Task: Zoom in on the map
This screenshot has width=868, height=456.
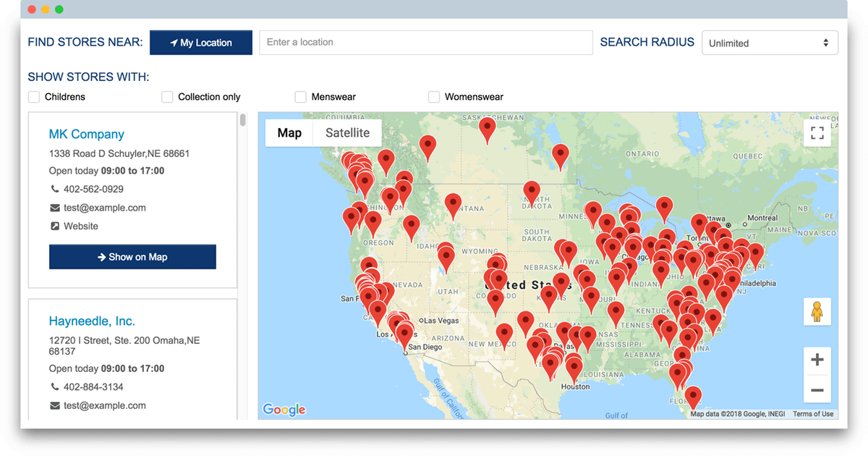Action: coord(817,360)
